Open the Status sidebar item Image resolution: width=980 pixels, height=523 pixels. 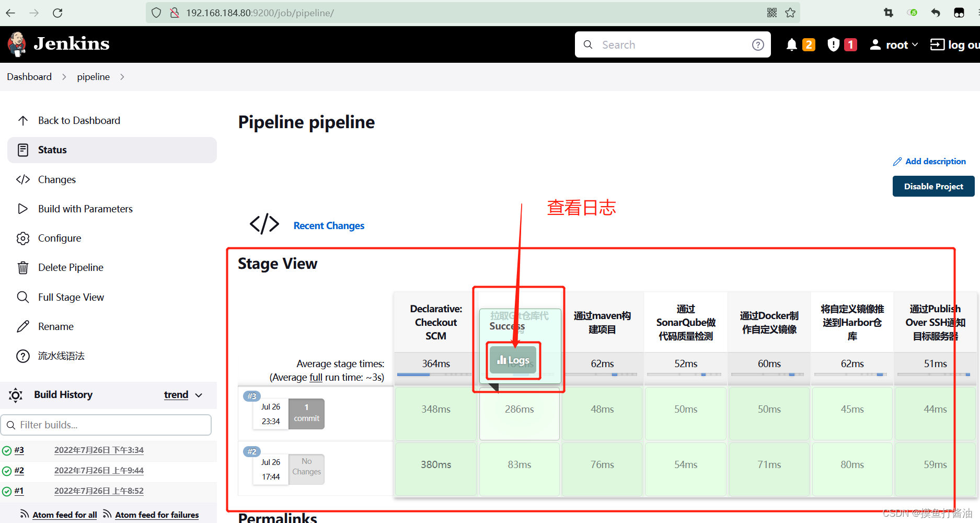point(112,150)
